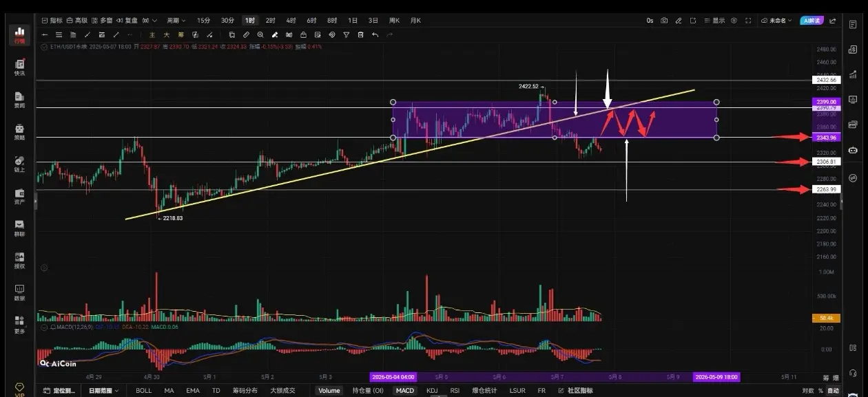Select the horizontal line drawing tool
The image size is (868, 397).
pyautogui.click(x=45, y=34)
